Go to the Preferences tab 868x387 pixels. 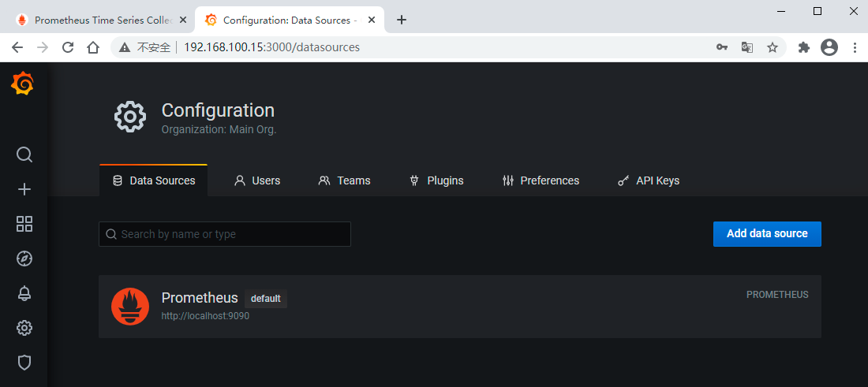[541, 180]
